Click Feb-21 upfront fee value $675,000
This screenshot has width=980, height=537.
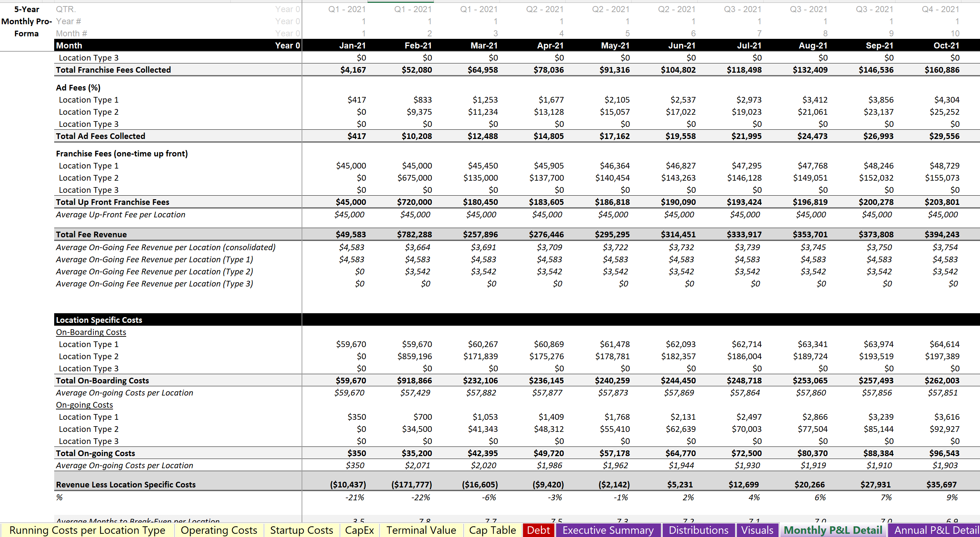(x=414, y=178)
